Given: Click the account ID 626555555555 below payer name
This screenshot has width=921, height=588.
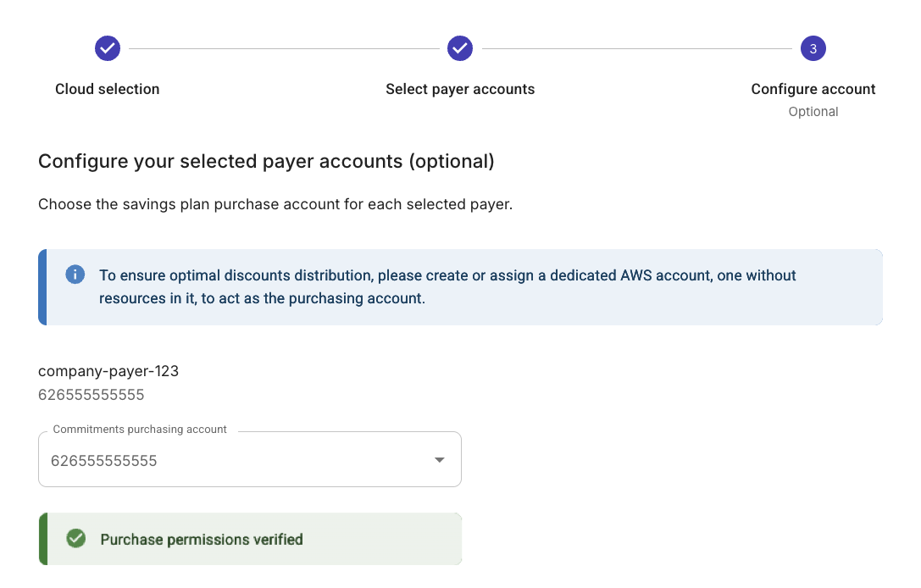Looking at the screenshot, I should [x=91, y=395].
